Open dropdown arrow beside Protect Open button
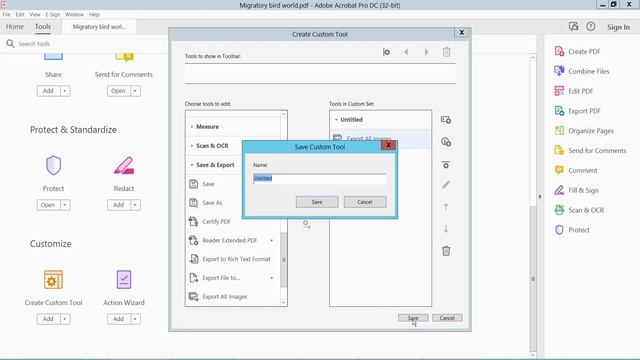 tap(65, 205)
